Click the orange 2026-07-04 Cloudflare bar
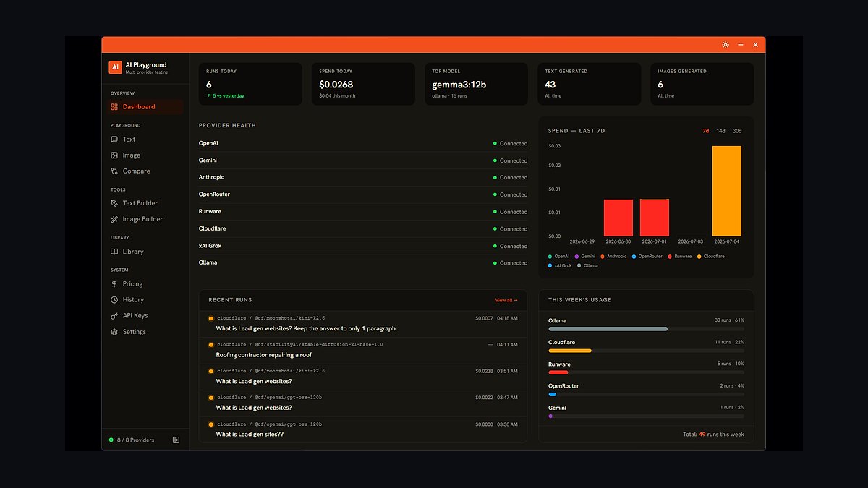868x488 pixels. pyautogui.click(x=726, y=191)
